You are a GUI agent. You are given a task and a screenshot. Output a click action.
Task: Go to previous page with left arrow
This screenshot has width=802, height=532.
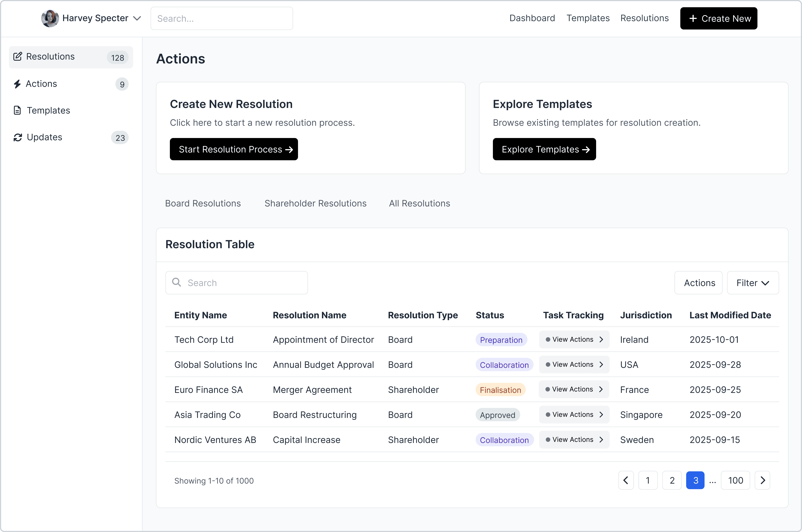626,480
